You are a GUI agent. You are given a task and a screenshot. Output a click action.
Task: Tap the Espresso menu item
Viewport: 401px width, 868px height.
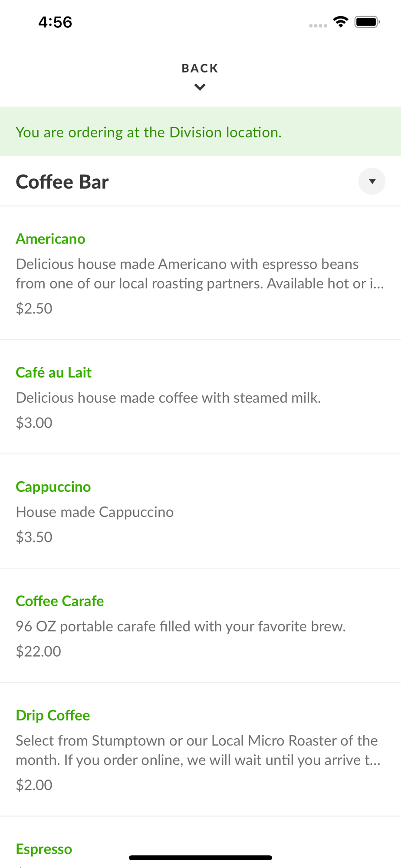[44, 849]
